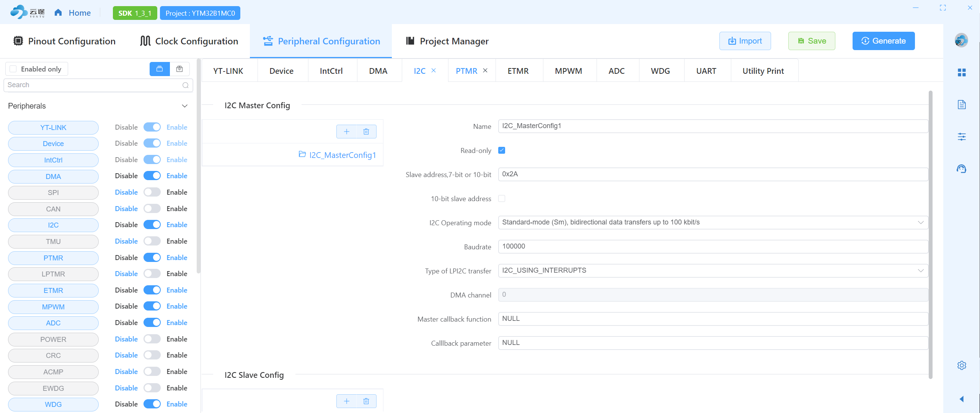The height and width of the screenshot is (413, 980).
Task: Collapse the Peripherals section
Action: point(184,106)
